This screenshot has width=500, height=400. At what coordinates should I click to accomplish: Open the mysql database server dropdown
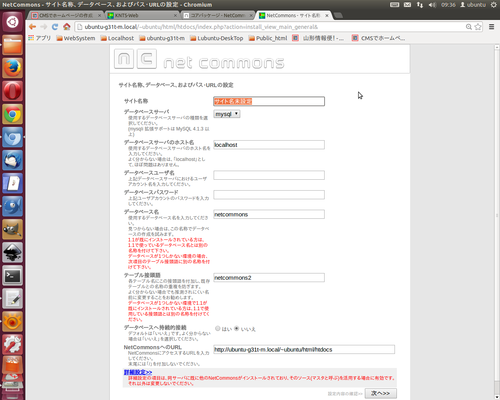pyautogui.click(x=227, y=114)
